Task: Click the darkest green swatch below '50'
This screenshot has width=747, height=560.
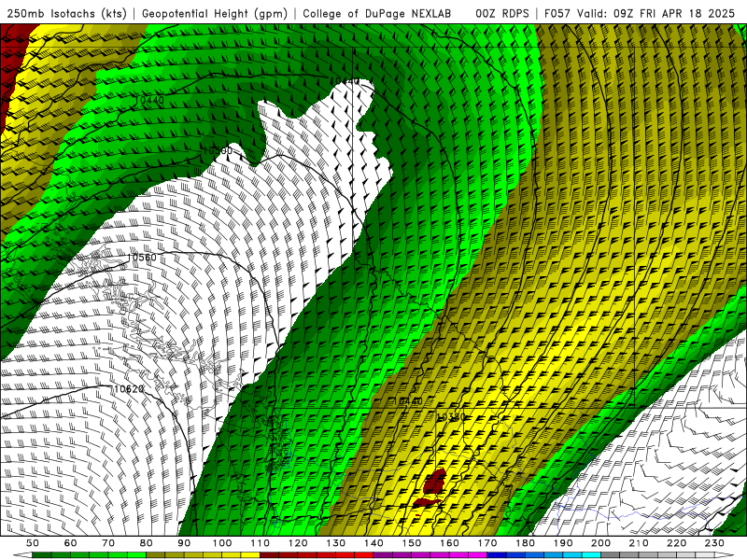Action: point(41,555)
